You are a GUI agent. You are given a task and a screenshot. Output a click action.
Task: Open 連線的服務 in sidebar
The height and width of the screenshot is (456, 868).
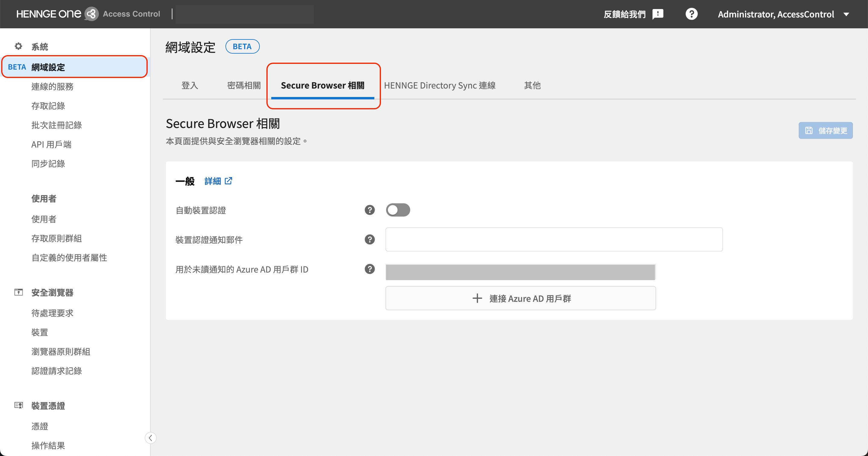pos(52,86)
